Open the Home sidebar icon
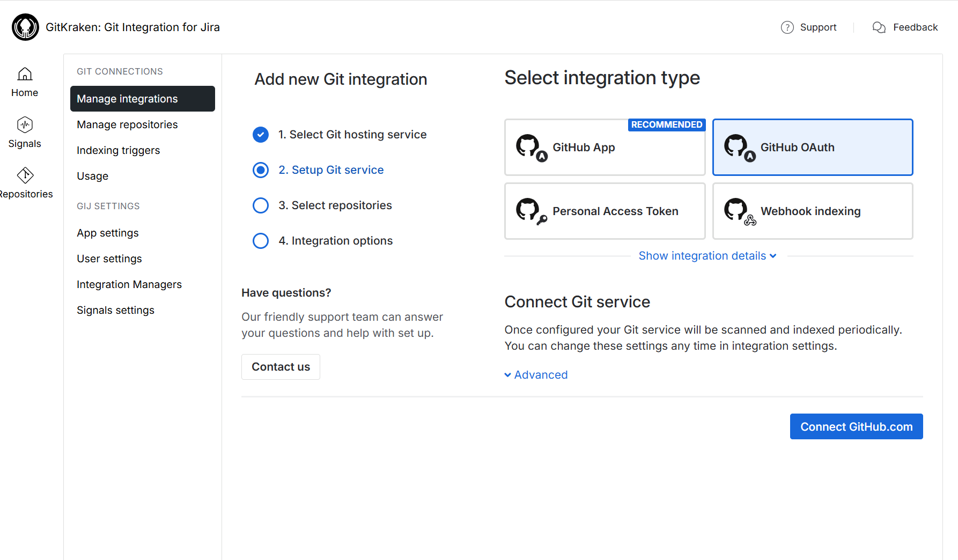Screen dimensions: 958x560 pos(25,74)
